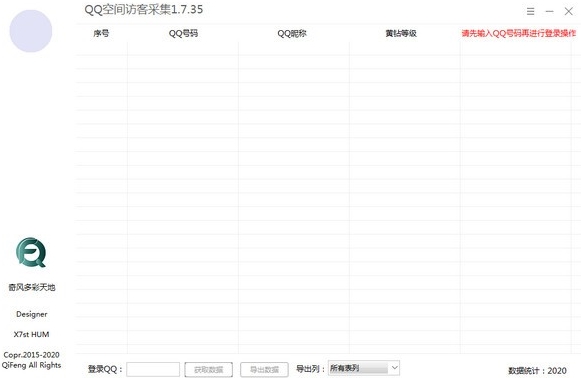The height and width of the screenshot is (378, 581).
Task: Minimize the QQ空间访客采集 window
Action: [x=549, y=11]
